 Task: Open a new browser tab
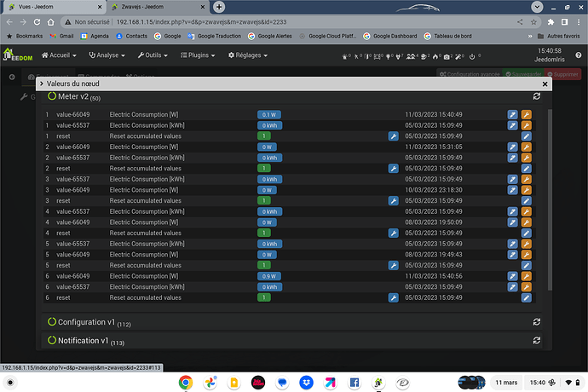[219, 7]
